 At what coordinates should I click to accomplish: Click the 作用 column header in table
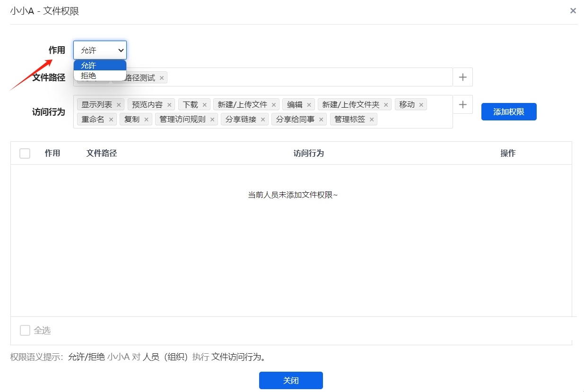point(52,153)
